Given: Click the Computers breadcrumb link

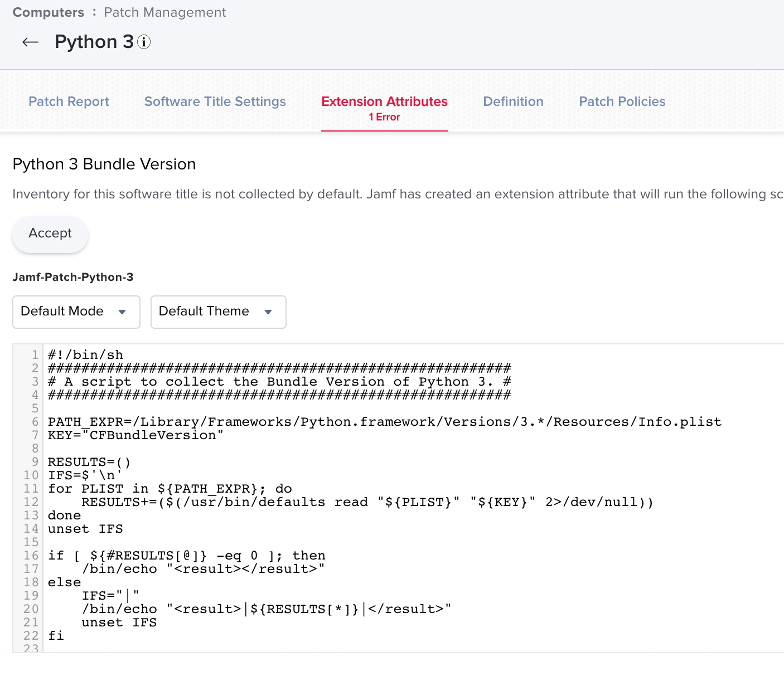Looking at the screenshot, I should click(49, 12).
